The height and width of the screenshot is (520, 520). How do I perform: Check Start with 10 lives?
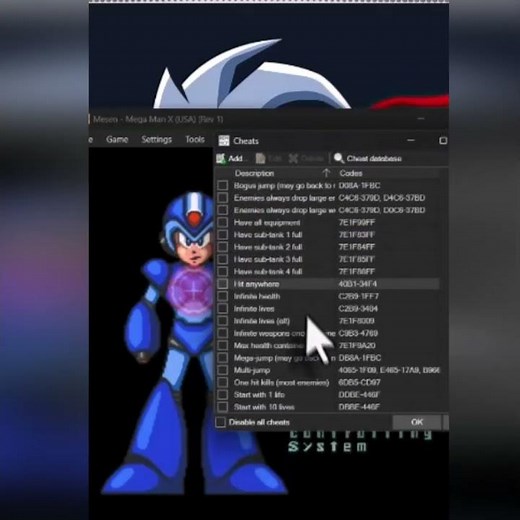pos(223,407)
